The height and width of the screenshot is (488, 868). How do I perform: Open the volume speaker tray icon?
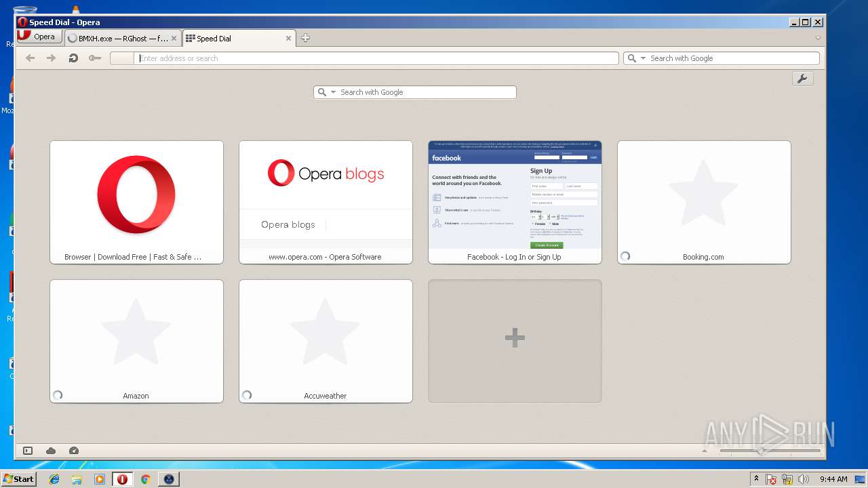pos(804,479)
